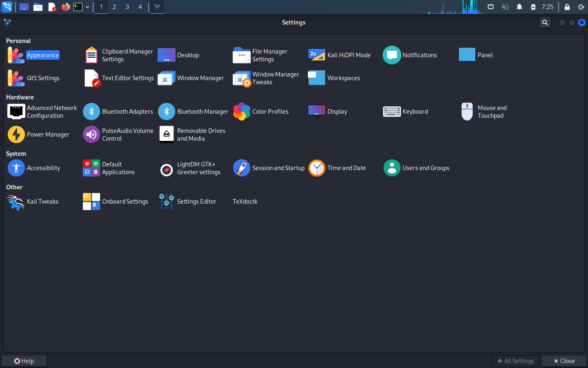This screenshot has height=368, width=588.
Task: Open the file manager from top panel
Action: pyautogui.click(x=38, y=7)
